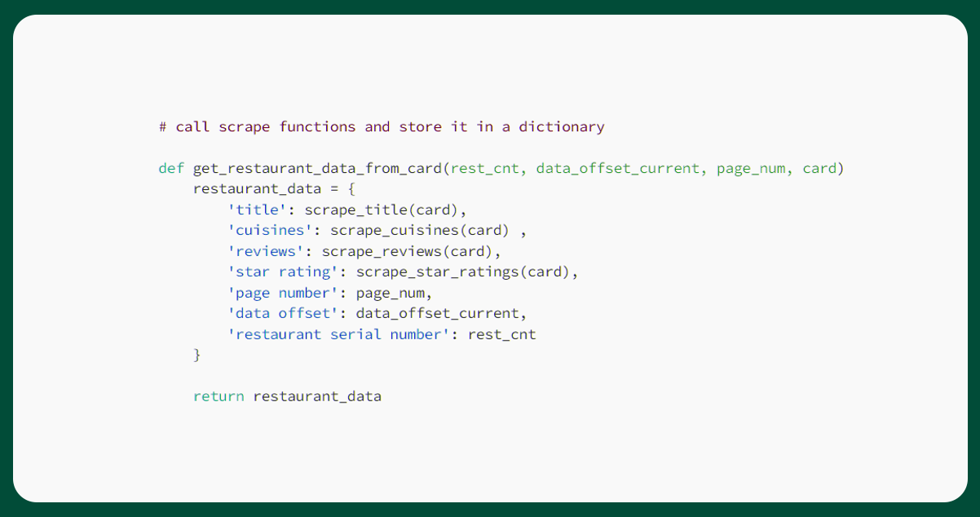Click the page_num parameter in signature
980x517 pixels.
coord(750,169)
